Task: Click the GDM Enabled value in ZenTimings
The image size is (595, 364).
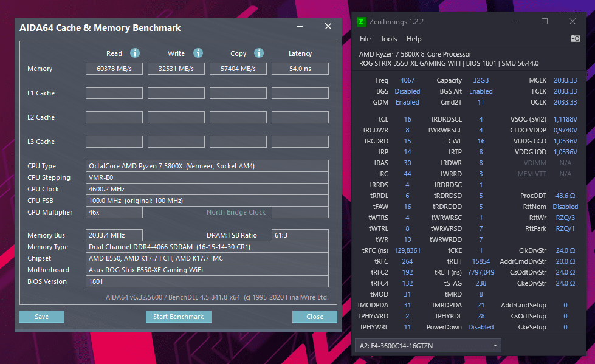Action: (407, 103)
